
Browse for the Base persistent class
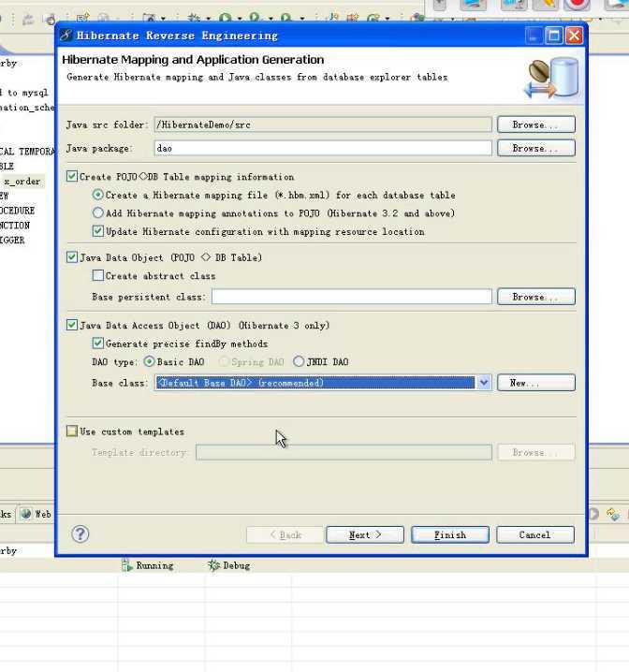coord(536,297)
